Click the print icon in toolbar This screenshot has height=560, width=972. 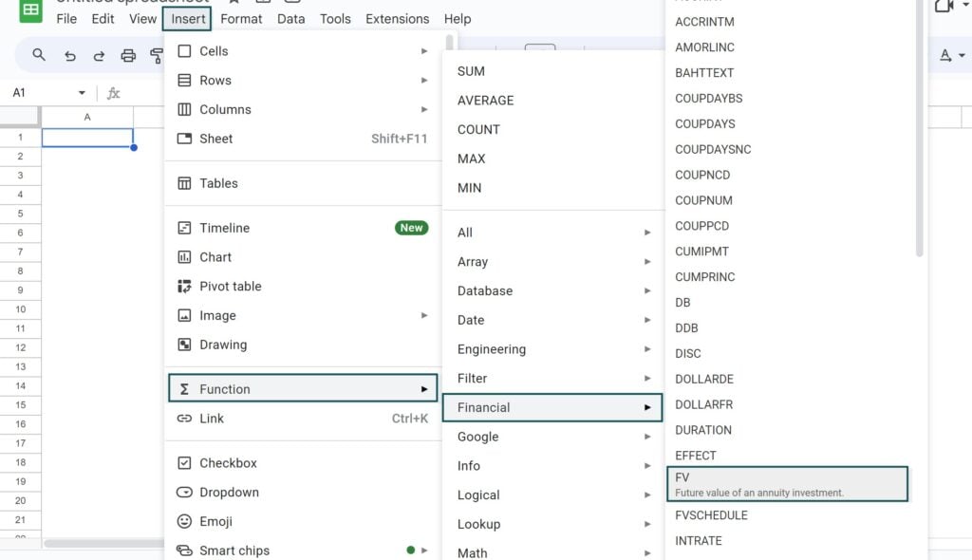click(x=128, y=56)
